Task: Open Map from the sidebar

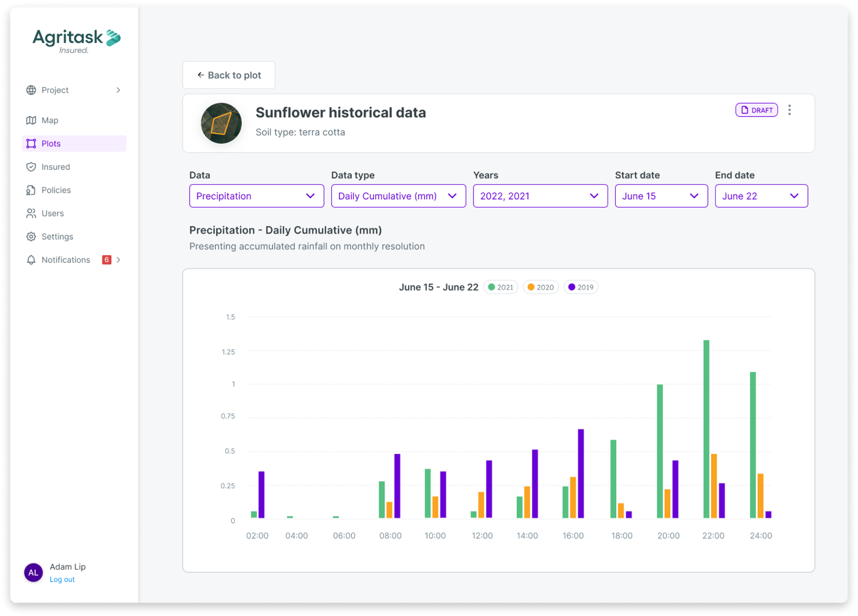Action: point(50,120)
